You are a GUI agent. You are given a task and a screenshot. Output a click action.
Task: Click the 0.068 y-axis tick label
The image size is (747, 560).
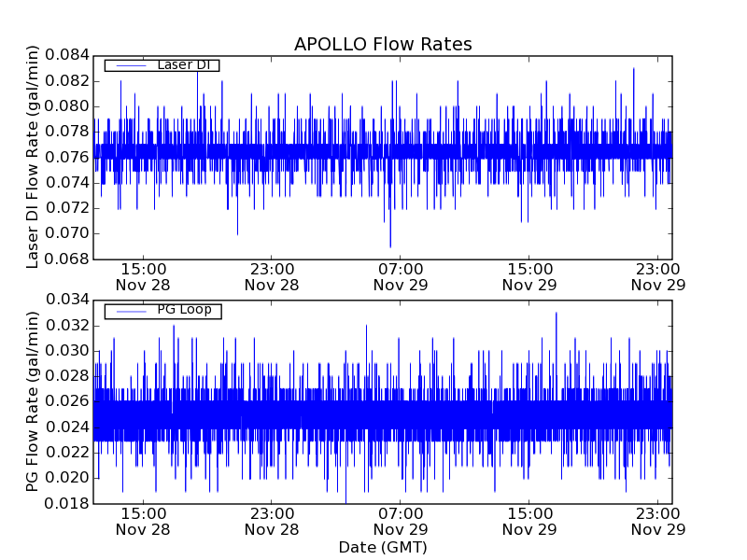point(67,259)
